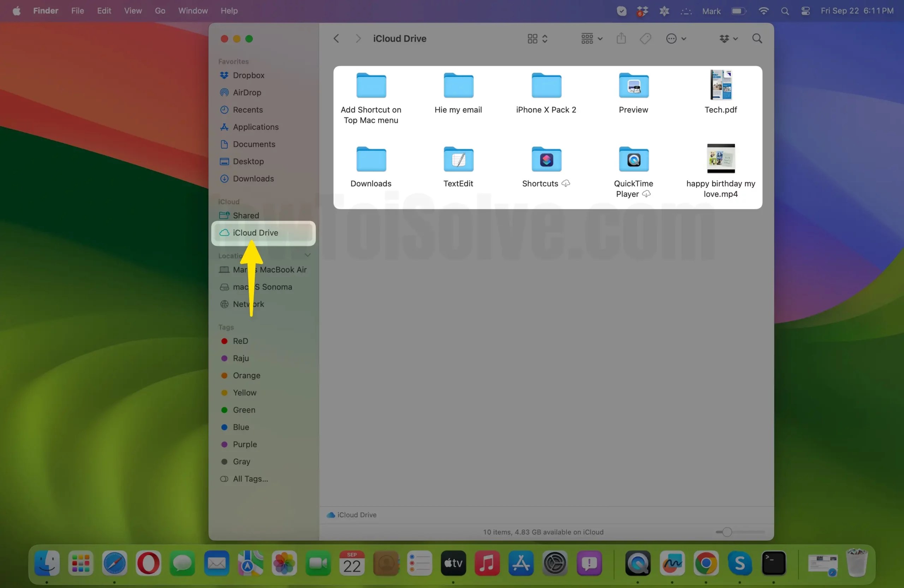The image size is (904, 588).
Task: Click the forward navigation button
Action: coord(357,38)
